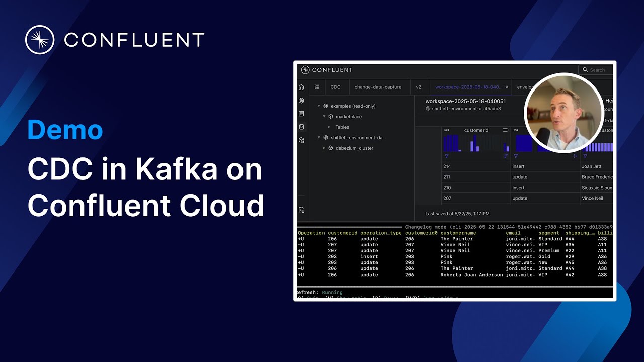Viewport: 644px width, 362px height.
Task: Click the Gold segment value in terminal
Action: tap(544, 257)
